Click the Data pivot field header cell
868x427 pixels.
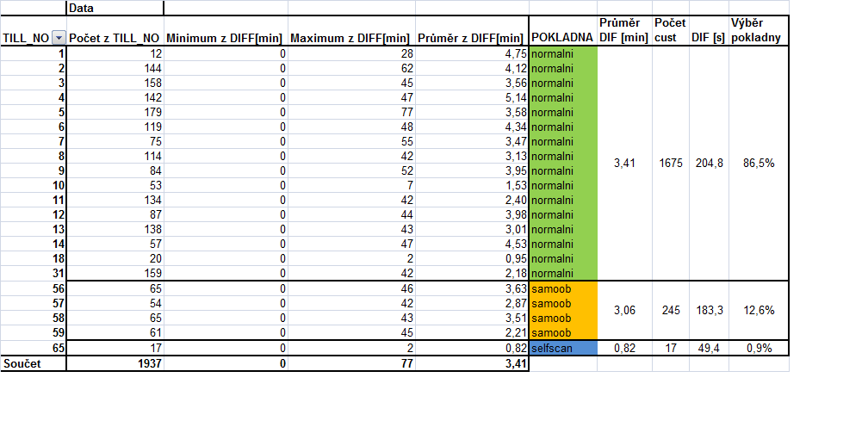(x=115, y=8)
